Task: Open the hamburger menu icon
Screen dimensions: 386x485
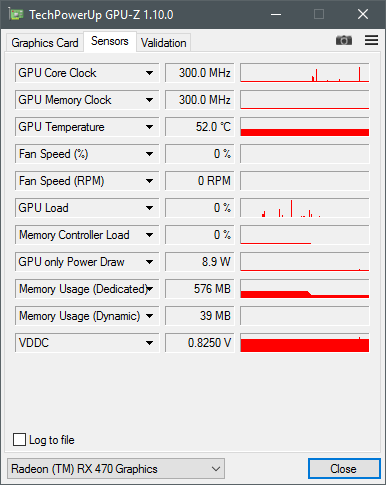Action: pyautogui.click(x=371, y=40)
